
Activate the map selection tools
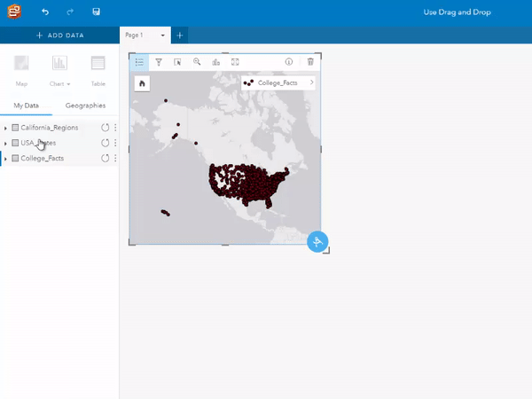177,62
